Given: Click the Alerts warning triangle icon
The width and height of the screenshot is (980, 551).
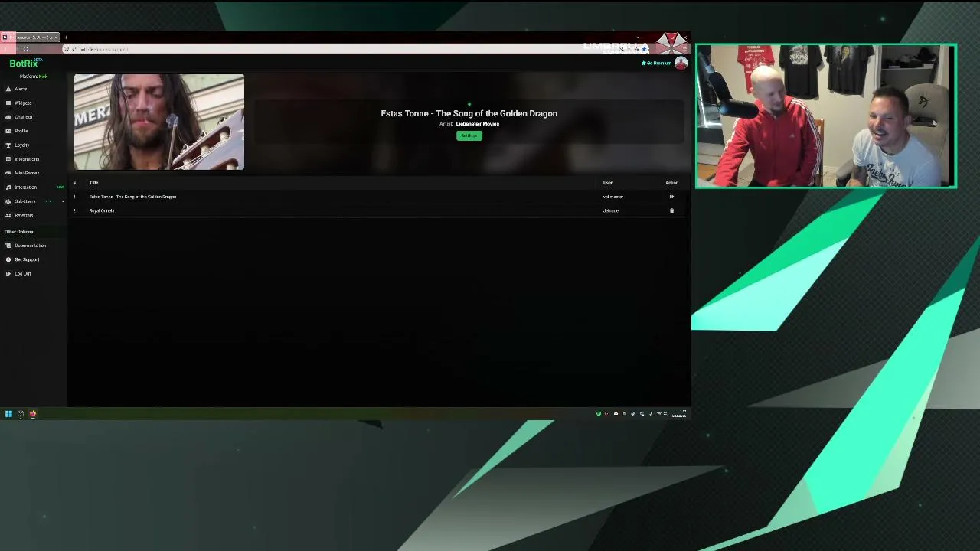Looking at the screenshot, I should 8,89.
